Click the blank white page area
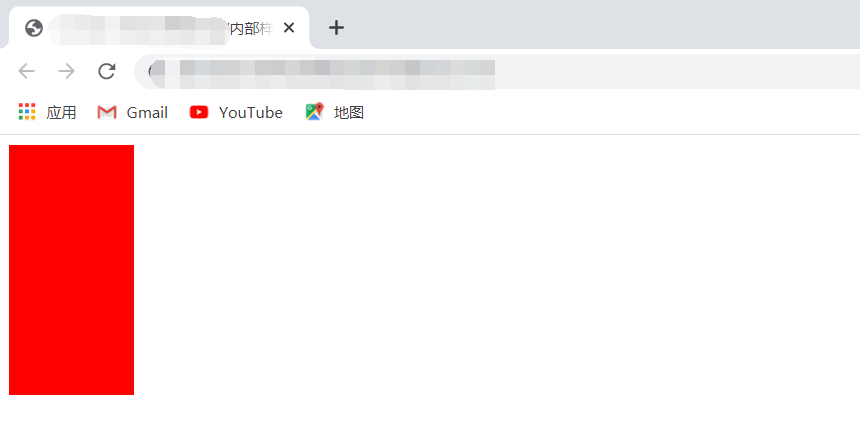The image size is (860, 426). coord(494,274)
